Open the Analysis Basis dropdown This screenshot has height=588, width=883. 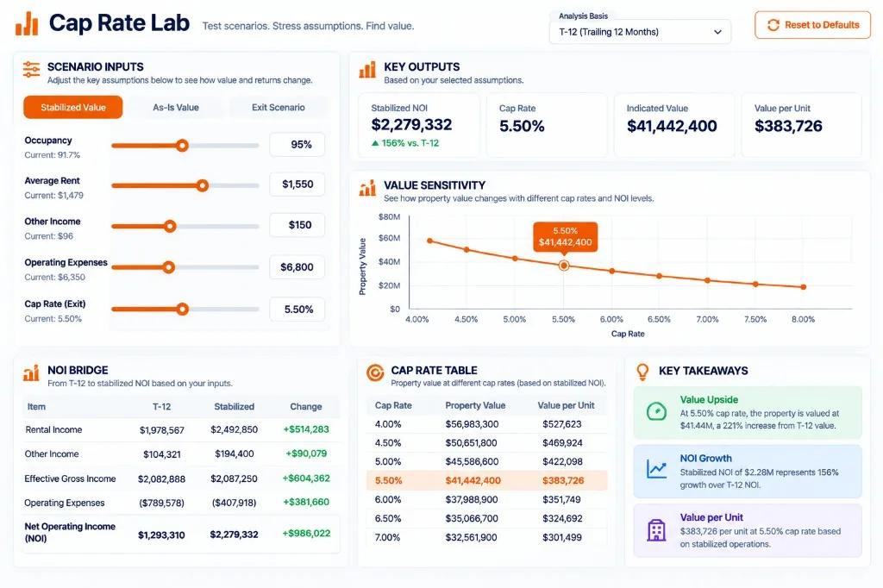640,32
